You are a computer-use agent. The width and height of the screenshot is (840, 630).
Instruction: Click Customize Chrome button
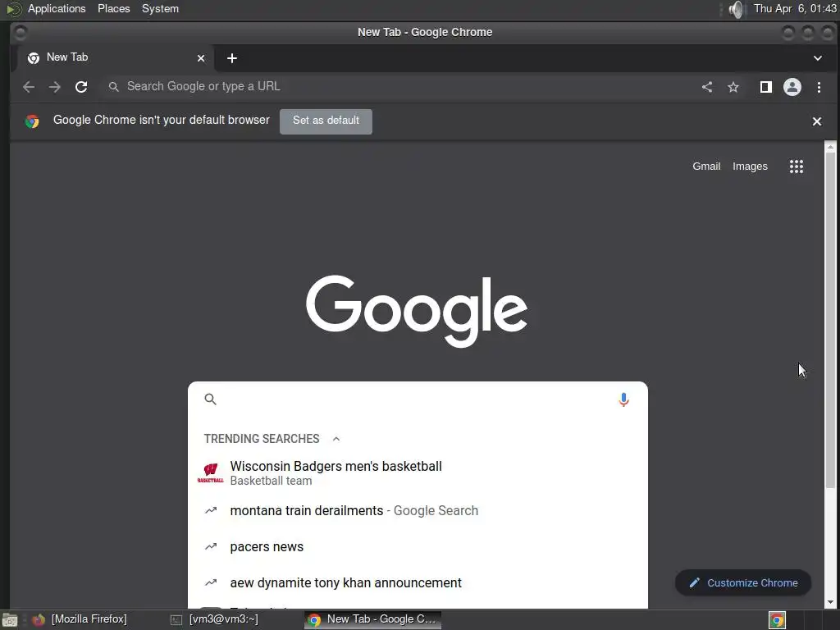pos(743,583)
